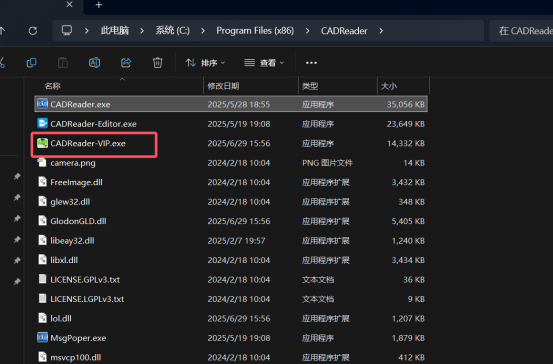The height and width of the screenshot is (364, 553).
Task: Click 此电脑 in the breadcrumb path
Action: tap(115, 31)
